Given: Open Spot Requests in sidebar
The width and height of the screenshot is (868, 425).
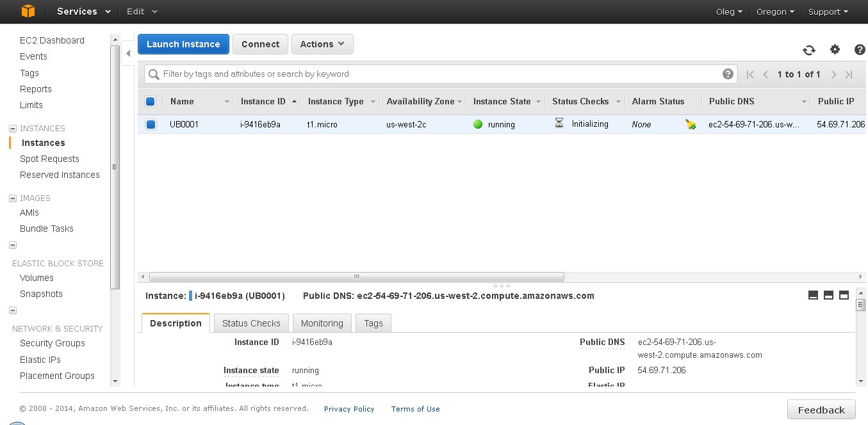Looking at the screenshot, I should coord(49,159).
